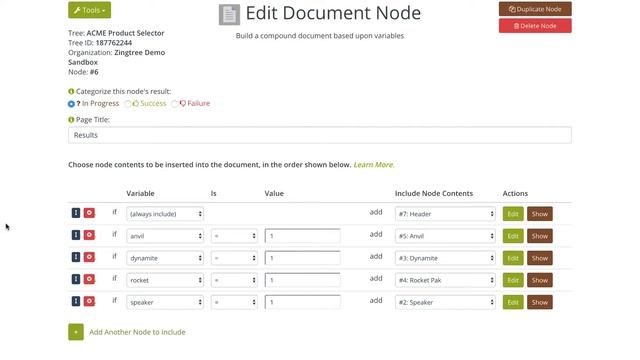Open the operator dropdown in the rocket row
Viewport: 640px width, 360px height.
(234, 280)
